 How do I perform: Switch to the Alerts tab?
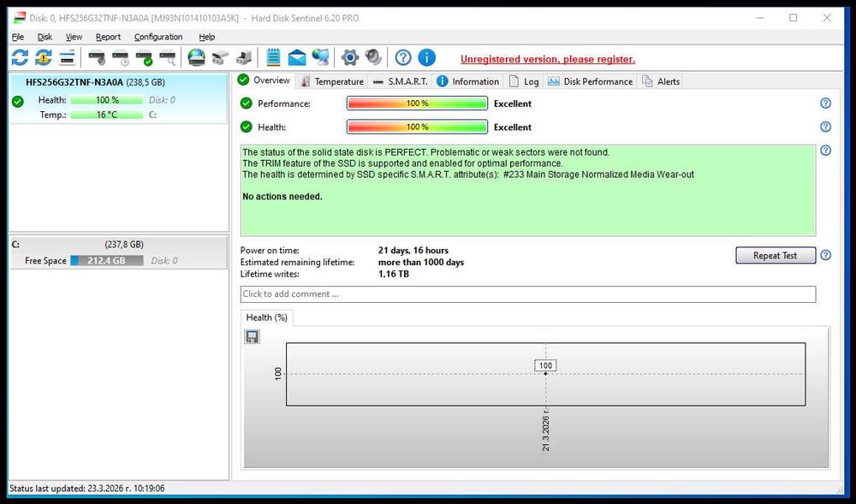[661, 81]
